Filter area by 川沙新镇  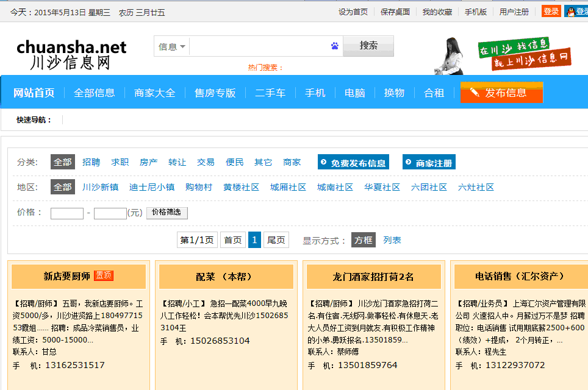click(101, 187)
